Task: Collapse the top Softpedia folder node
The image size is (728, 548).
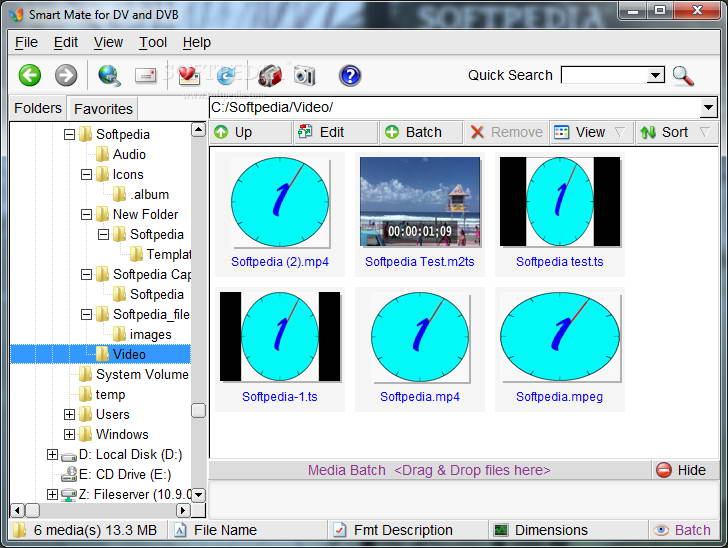Action: tap(70, 135)
